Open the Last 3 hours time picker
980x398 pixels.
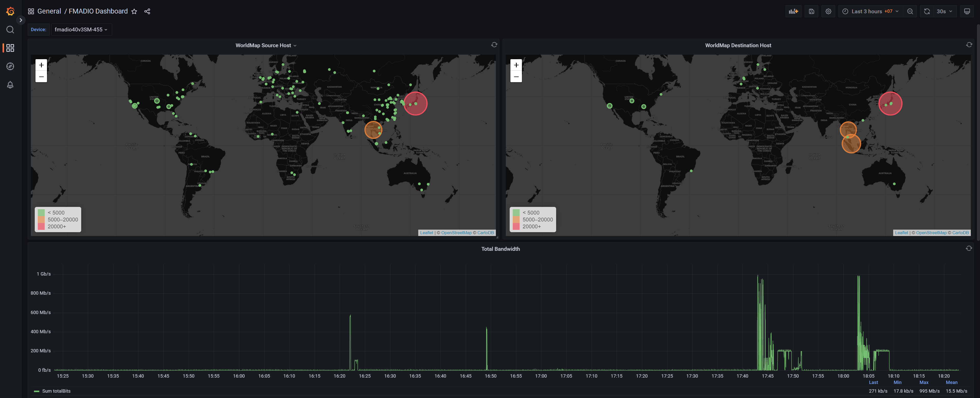(870, 11)
